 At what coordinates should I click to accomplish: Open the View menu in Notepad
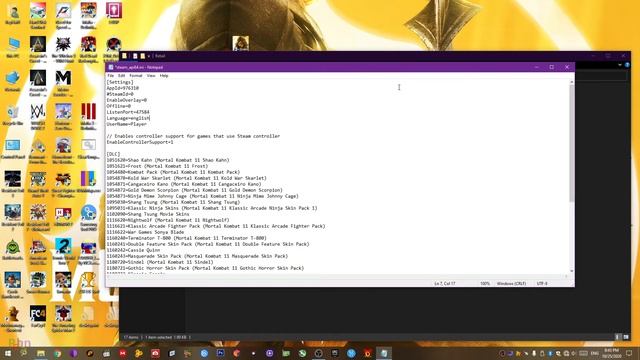coord(151,76)
